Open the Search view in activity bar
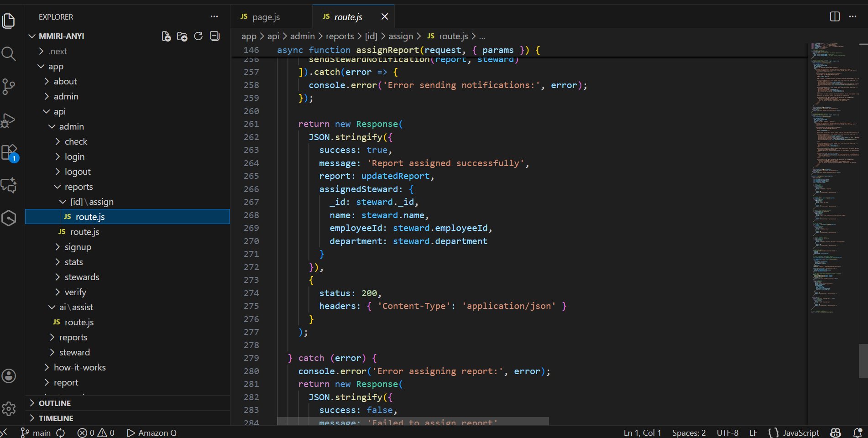 9,54
